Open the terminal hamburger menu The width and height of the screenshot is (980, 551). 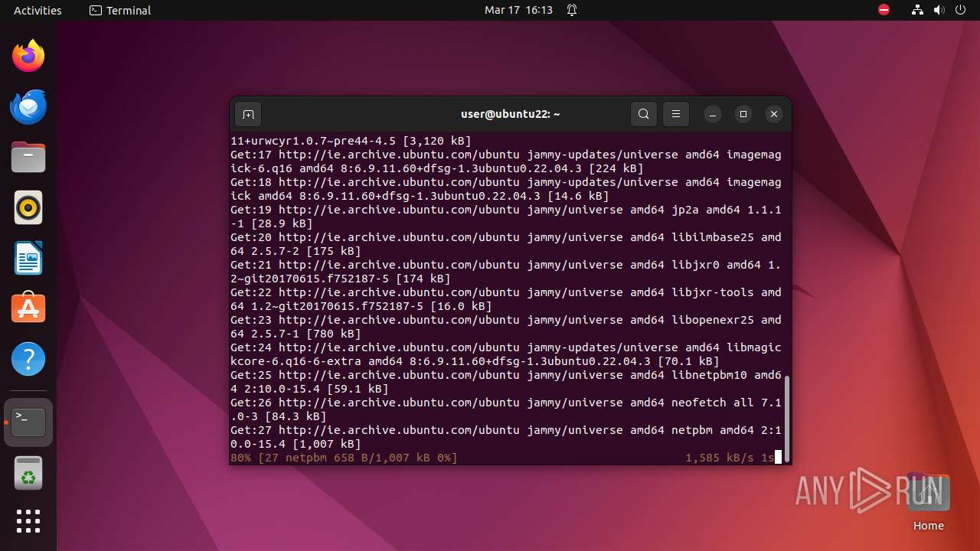[676, 114]
